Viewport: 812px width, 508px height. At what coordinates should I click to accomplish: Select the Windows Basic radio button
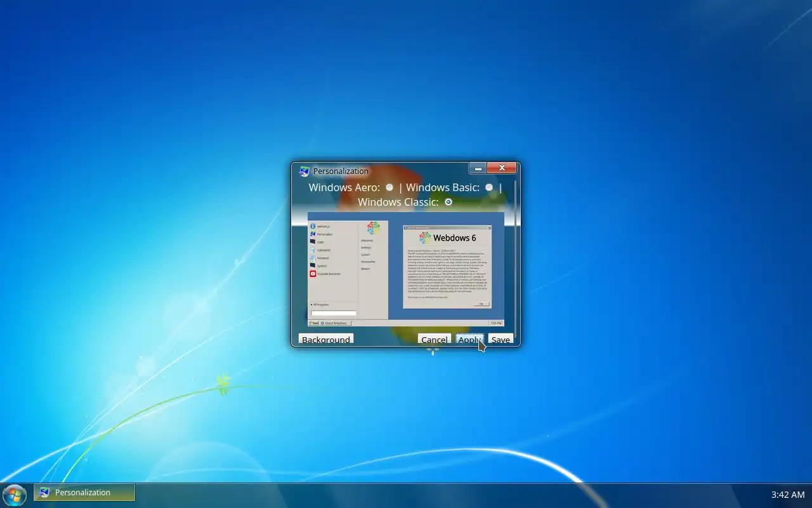[x=489, y=187]
